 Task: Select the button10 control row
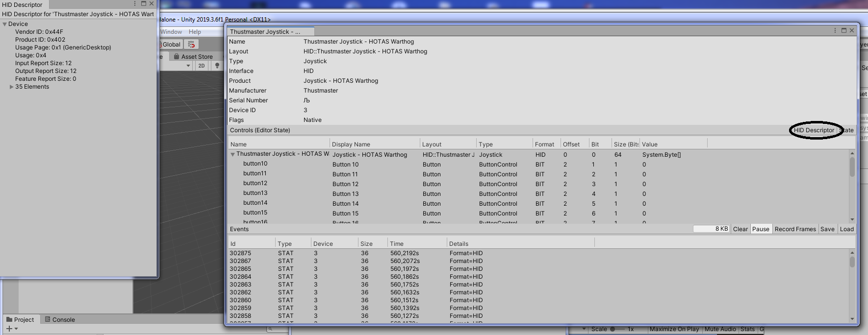click(x=538, y=164)
